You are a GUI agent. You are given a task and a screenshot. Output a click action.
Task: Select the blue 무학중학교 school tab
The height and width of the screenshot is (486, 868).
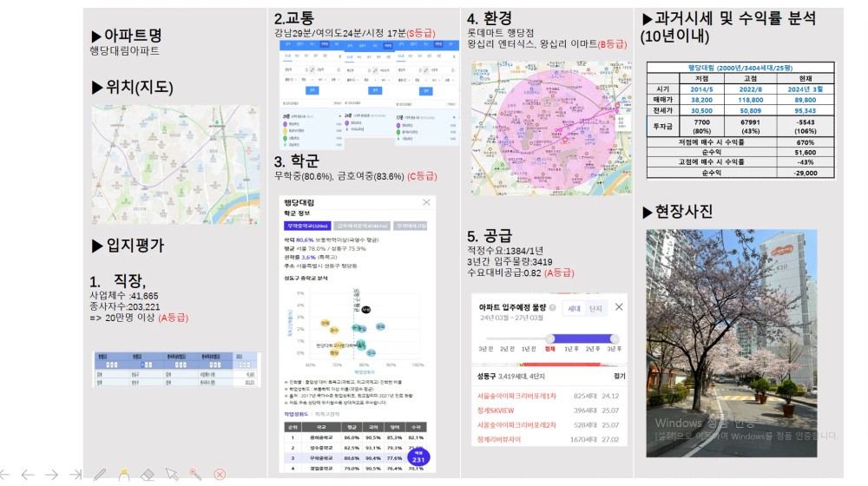point(307,226)
